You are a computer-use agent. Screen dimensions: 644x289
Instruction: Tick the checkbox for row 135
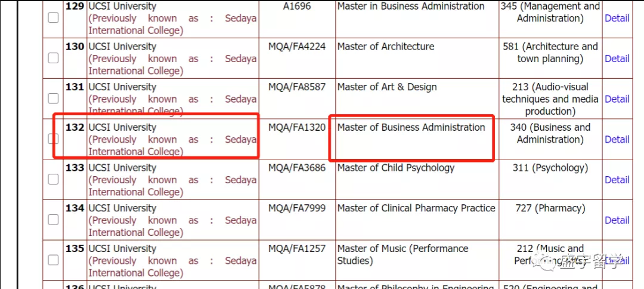pos(54,260)
